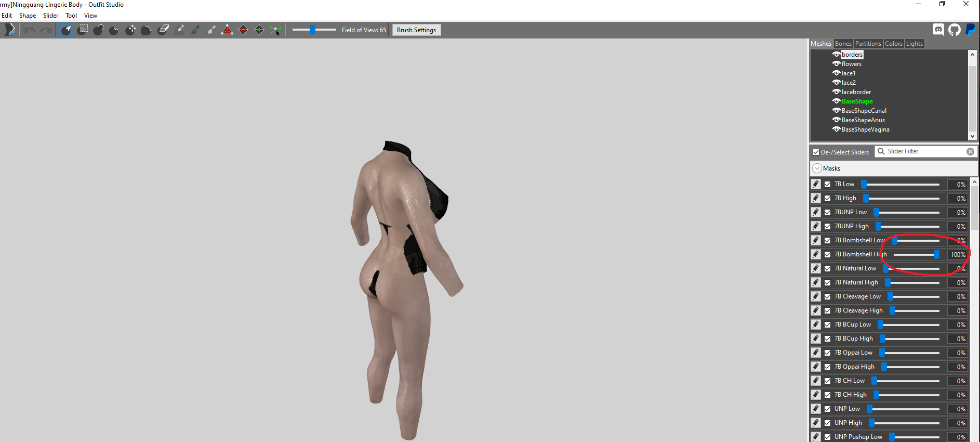Click edit pencil for 7B CH Low
The height and width of the screenshot is (442, 980).
tap(816, 381)
